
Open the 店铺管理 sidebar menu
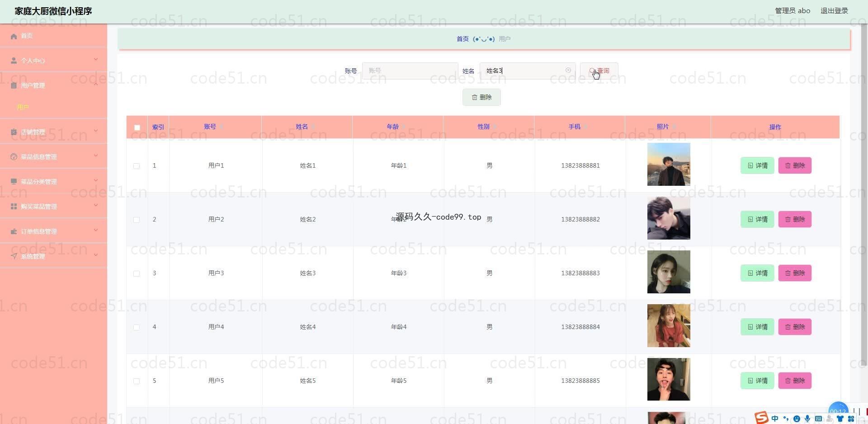point(53,132)
